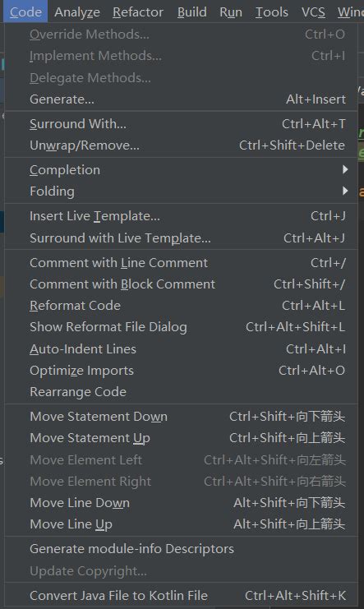
Task: Expand the Completion submenu
Action: coord(181,170)
